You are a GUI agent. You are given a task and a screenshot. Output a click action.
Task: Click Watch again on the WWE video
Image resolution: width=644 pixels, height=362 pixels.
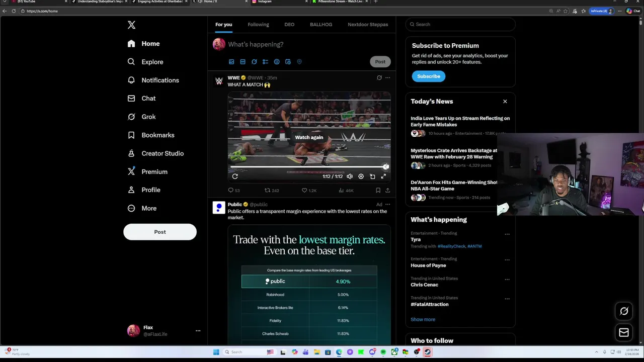(x=309, y=137)
